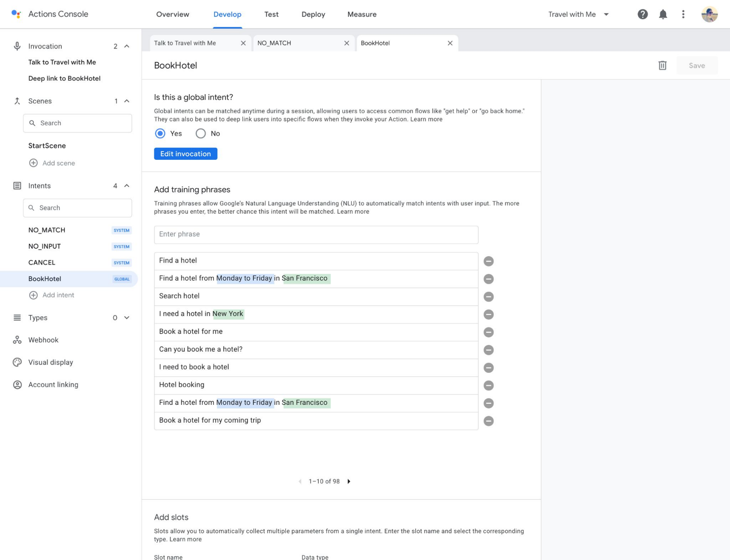This screenshot has height=560, width=730.
Task: Close the BookHotel tab
Action: click(450, 43)
